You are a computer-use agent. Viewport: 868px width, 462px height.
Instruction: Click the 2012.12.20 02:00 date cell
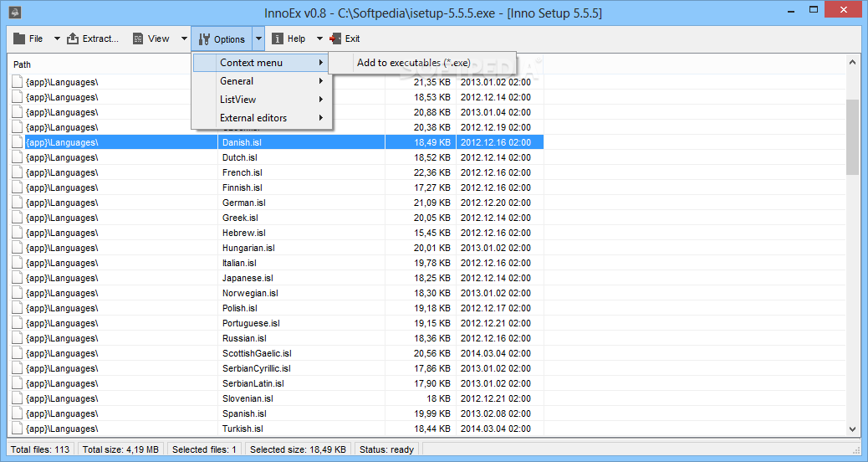click(x=495, y=203)
